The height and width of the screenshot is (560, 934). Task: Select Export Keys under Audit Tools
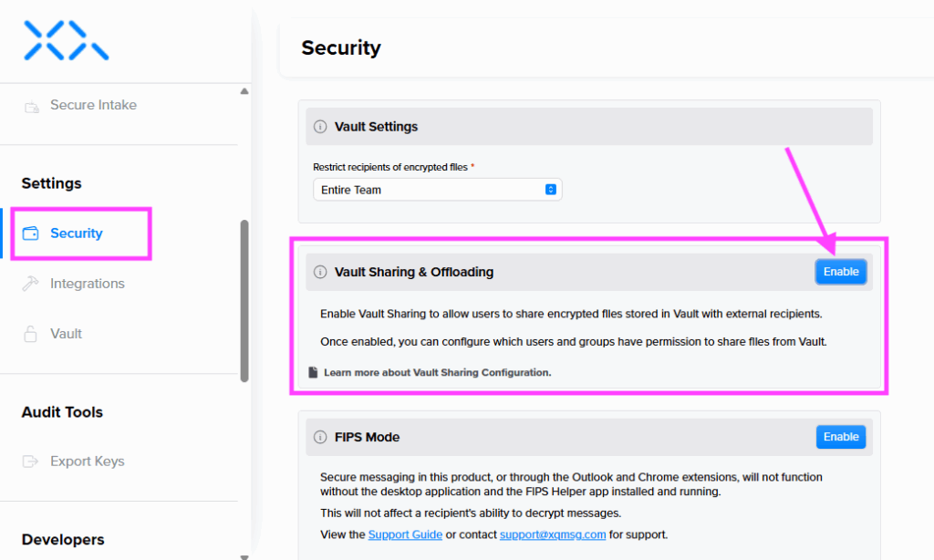87,461
